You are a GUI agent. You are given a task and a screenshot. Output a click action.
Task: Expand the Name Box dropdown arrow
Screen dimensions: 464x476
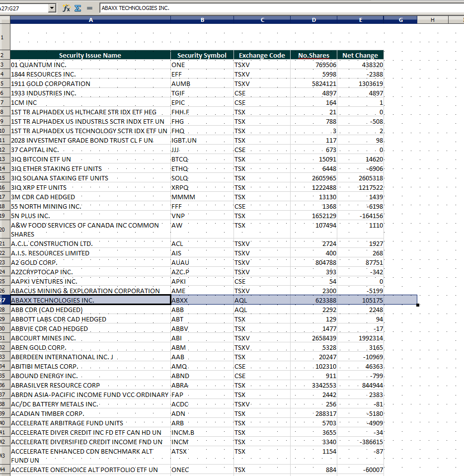(52, 8)
